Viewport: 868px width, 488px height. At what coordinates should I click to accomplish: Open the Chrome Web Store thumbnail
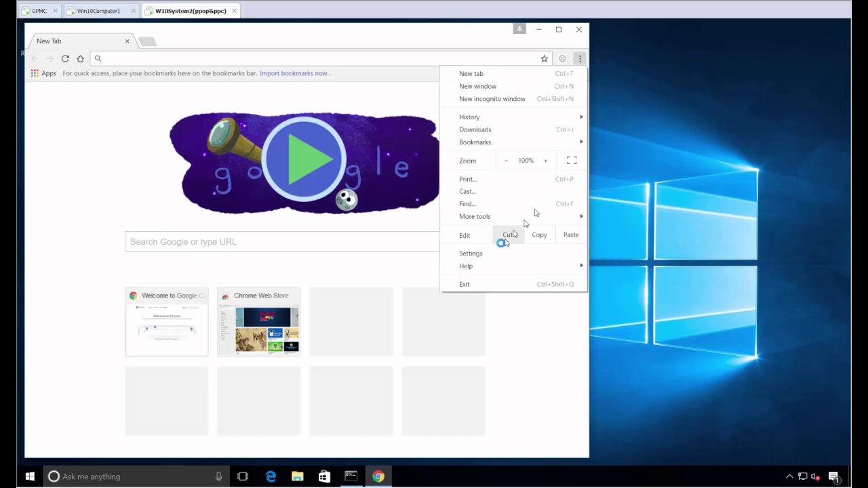[x=258, y=321]
